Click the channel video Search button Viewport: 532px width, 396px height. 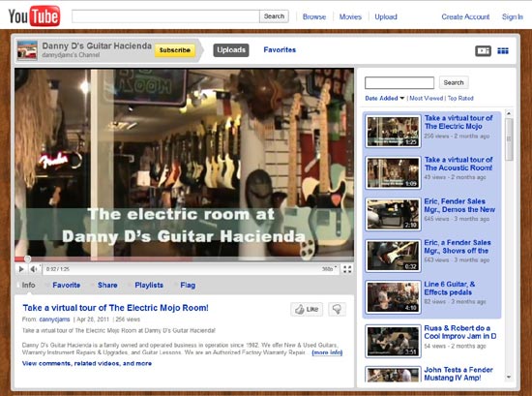pyautogui.click(x=454, y=82)
